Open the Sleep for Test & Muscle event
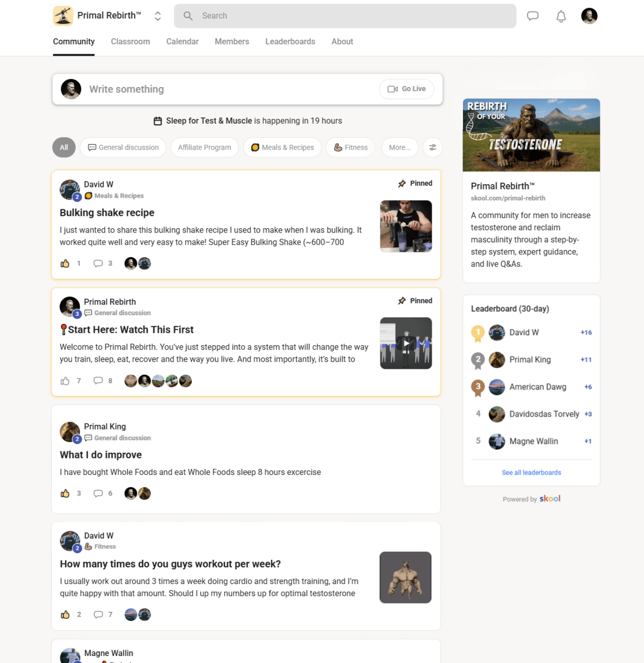The width and height of the screenshot is (644, 663). 247,121
